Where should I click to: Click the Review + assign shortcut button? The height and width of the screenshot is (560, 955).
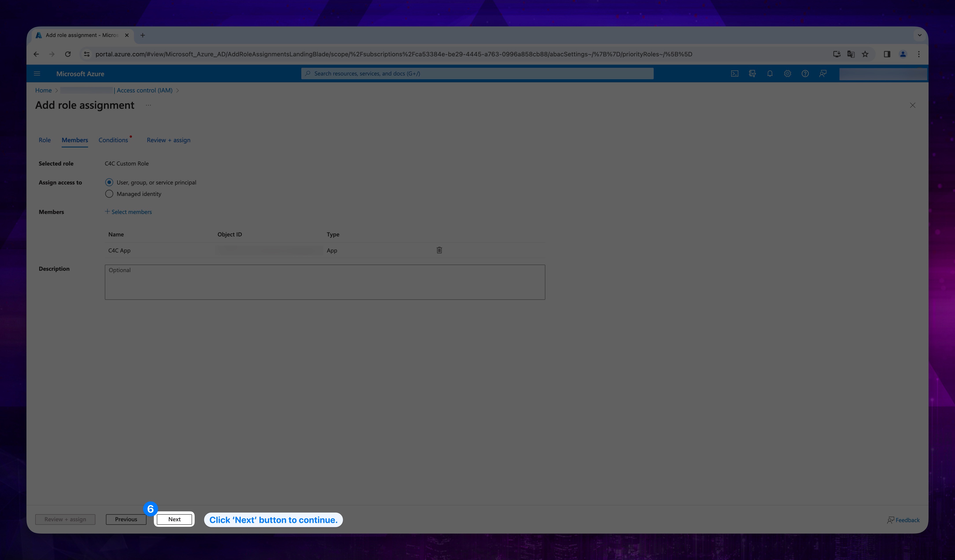click(65, 519)
